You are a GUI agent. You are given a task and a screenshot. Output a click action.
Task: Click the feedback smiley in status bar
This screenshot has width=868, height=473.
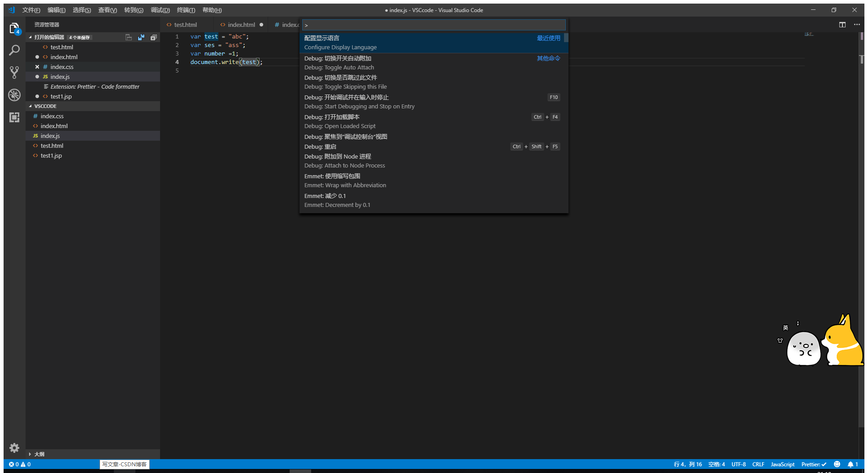(837, 464)
